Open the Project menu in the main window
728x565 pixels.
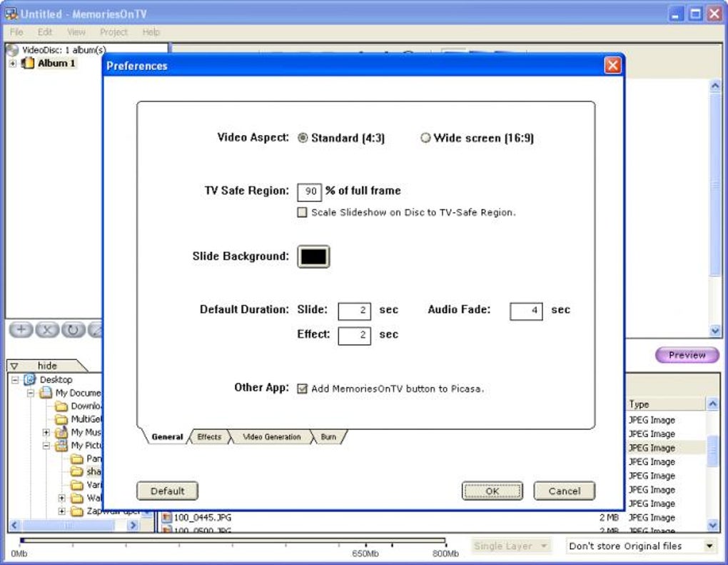113,32
